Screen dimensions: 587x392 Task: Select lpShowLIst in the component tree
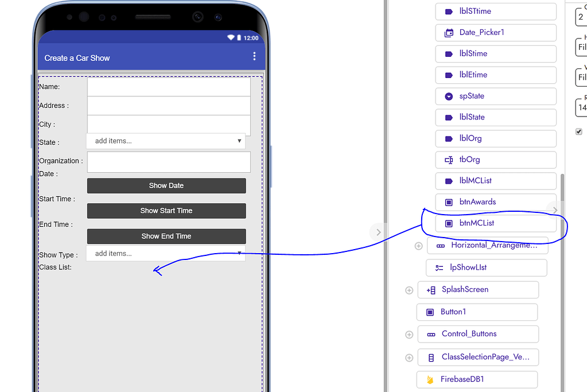[x=486, y=267]
